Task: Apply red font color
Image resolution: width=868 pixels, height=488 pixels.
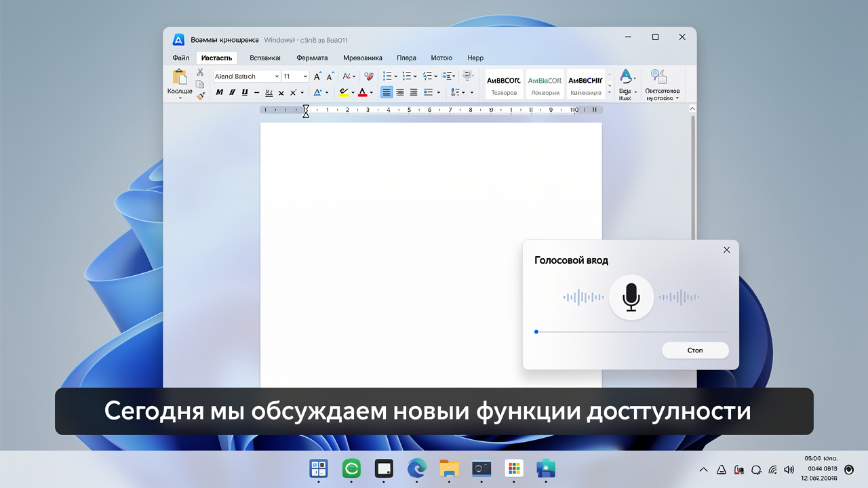Action: click(363, 93)
